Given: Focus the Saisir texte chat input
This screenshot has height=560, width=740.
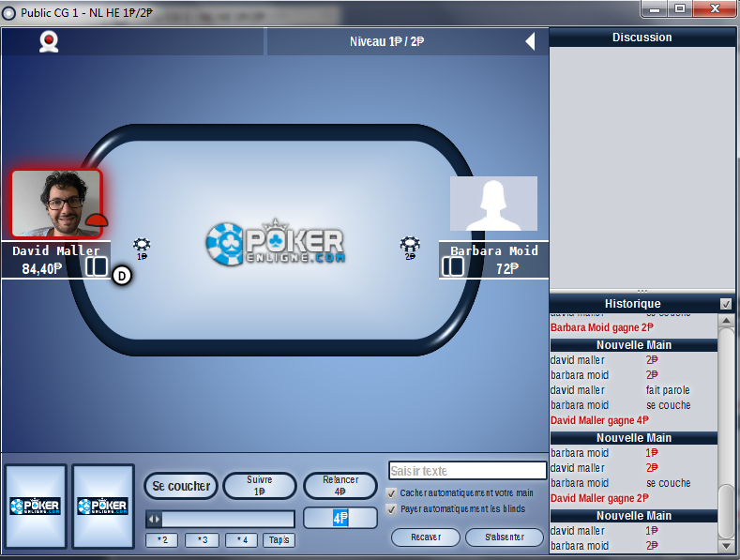Looking at the screenshot, I should (467, 471).
